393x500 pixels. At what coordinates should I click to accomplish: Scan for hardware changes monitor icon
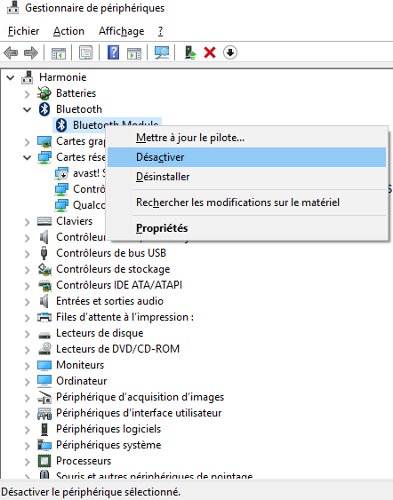pos(162,53)
